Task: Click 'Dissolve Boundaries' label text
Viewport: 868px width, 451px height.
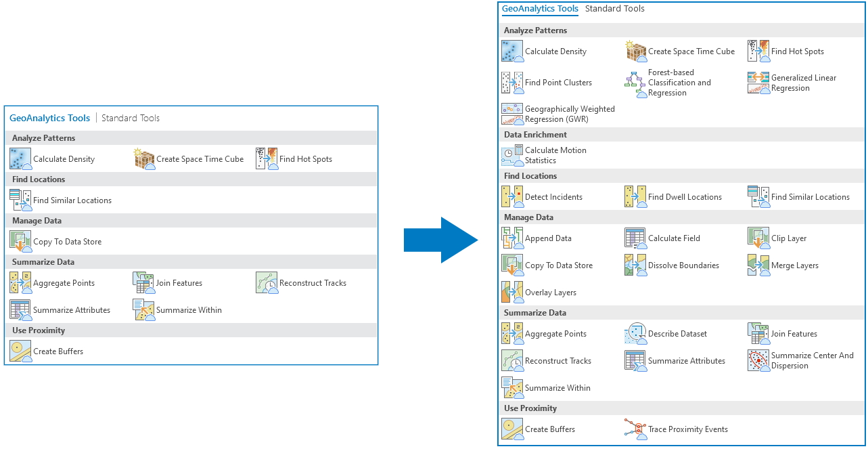Action: pos(683,265)
